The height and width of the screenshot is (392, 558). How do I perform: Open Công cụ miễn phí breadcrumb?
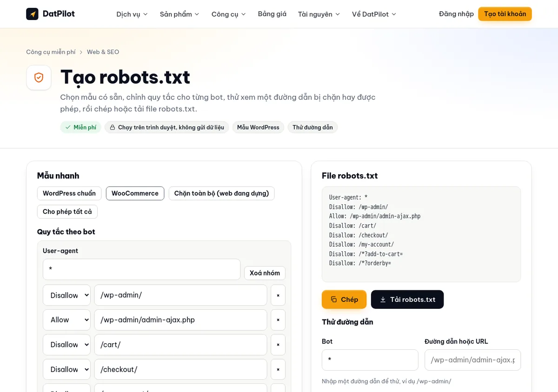click(51, 52)
